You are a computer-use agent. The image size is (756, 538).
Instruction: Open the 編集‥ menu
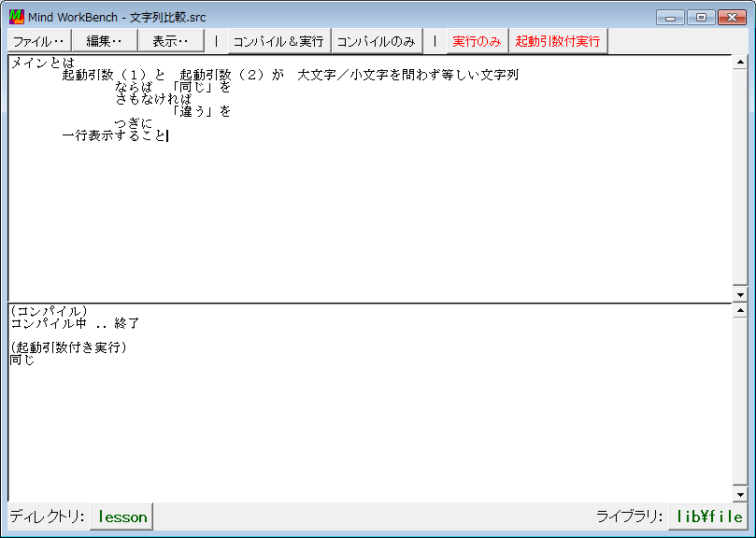coord(104,41)
